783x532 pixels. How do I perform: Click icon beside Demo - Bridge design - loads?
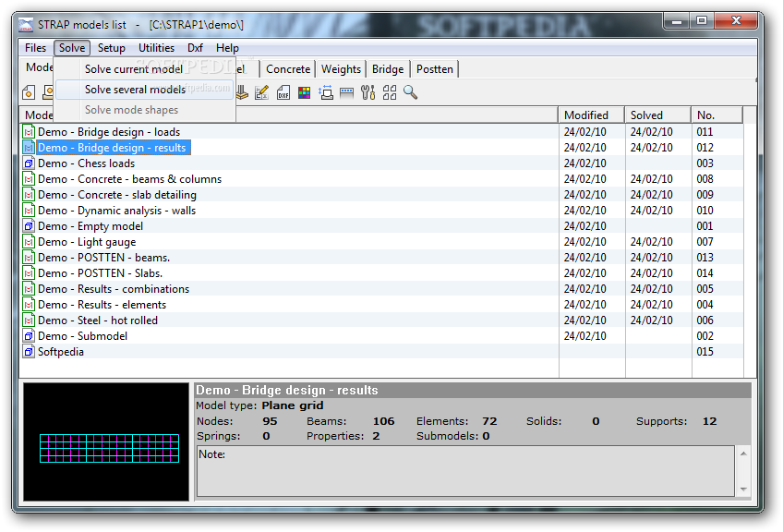click(x=29, y=132)
